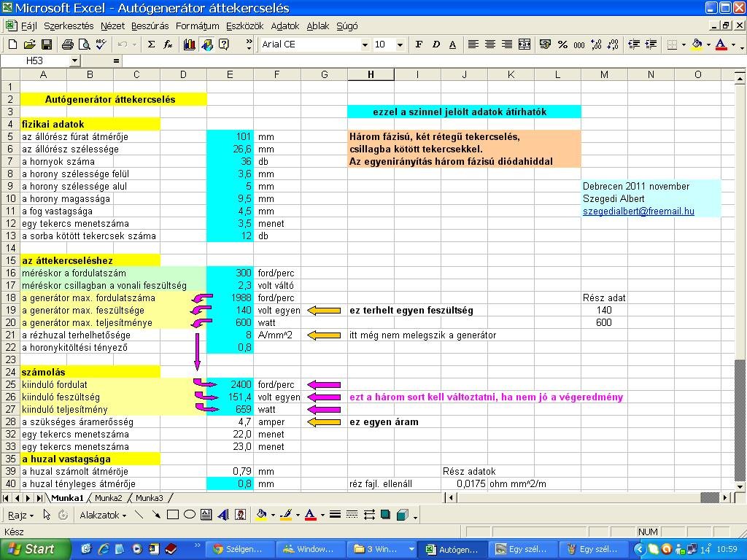
Task: Increase indent icon in formatting toolbar
Action: click(651, 44)
